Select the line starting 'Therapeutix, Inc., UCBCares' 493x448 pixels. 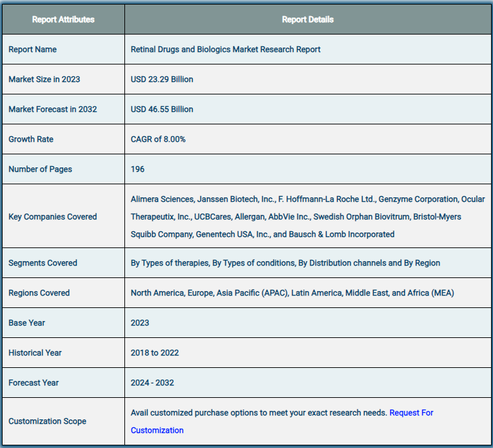point(296,217)
